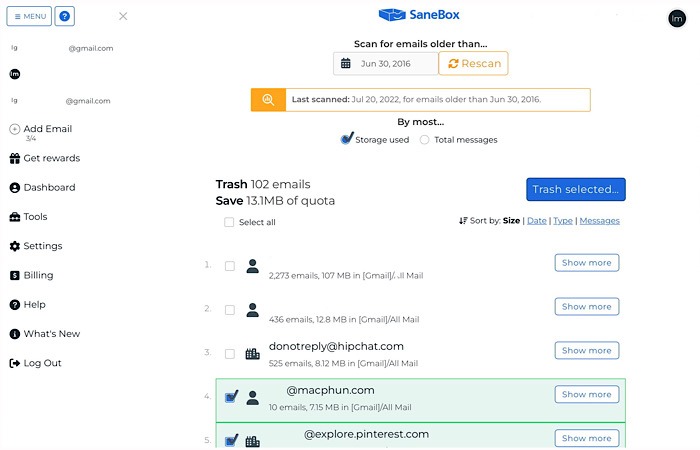
Task: Go to Dashboard label
Action: [x=50, y=188]
